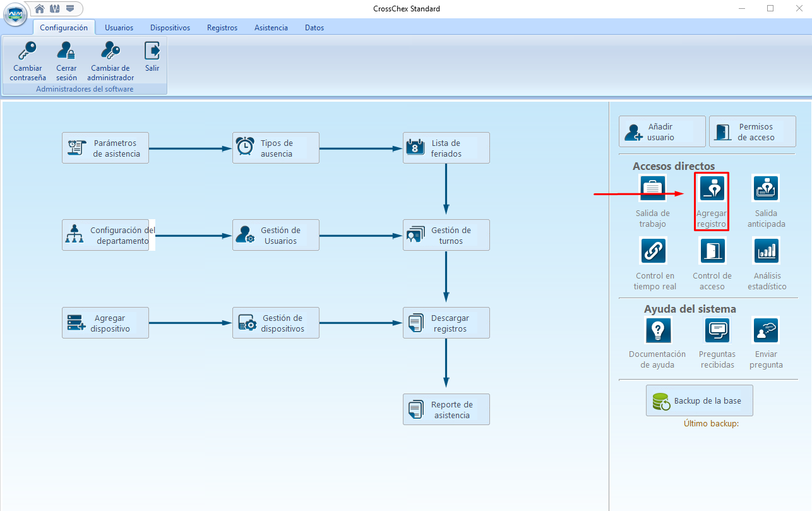Open Análisis estadístico chart icon

[766, 250]
